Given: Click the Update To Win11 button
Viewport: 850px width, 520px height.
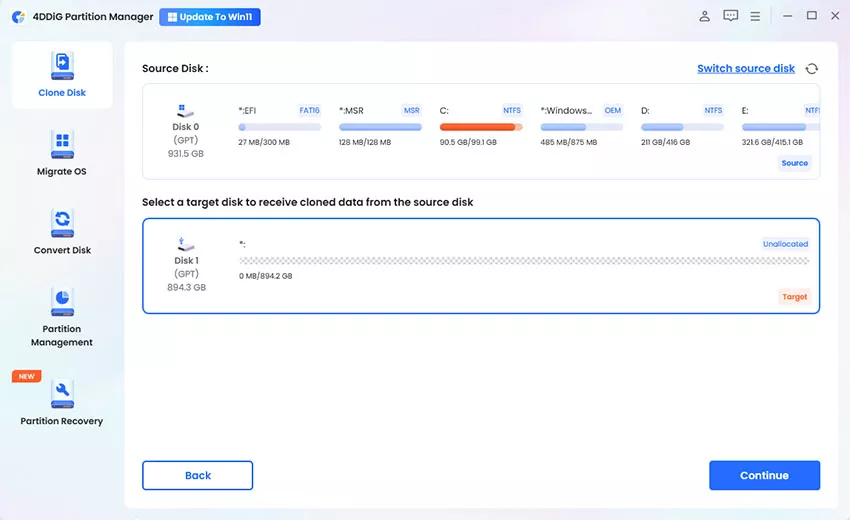Looking at the screenshot, I should [x=210, y=17].
